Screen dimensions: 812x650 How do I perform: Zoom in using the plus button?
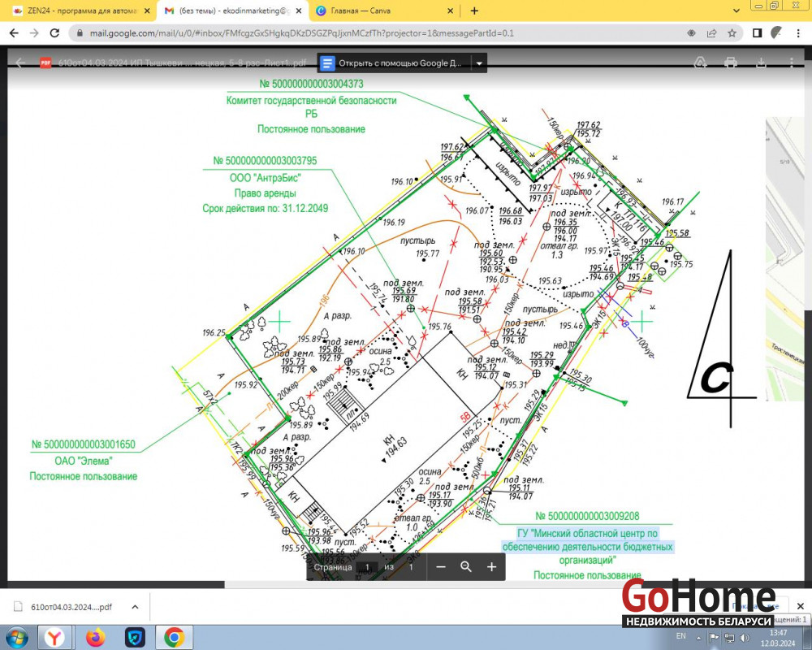(491, 566)
